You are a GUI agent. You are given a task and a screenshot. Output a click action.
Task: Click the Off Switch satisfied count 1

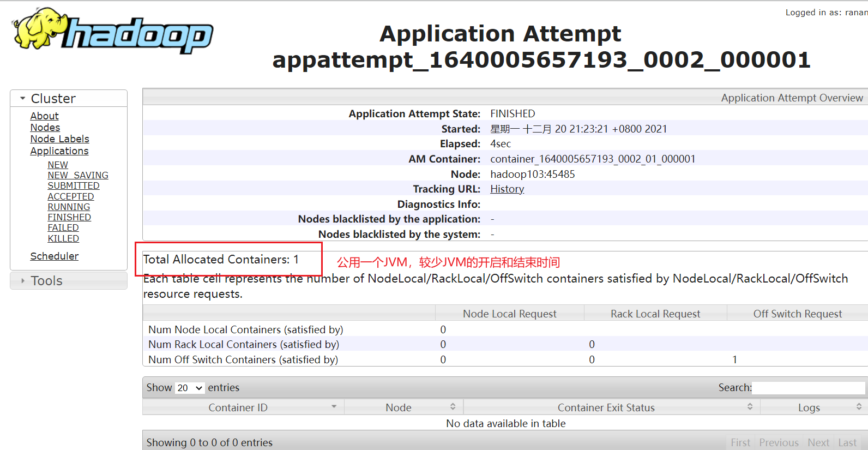pyautogui.click(x=734, y=360)
